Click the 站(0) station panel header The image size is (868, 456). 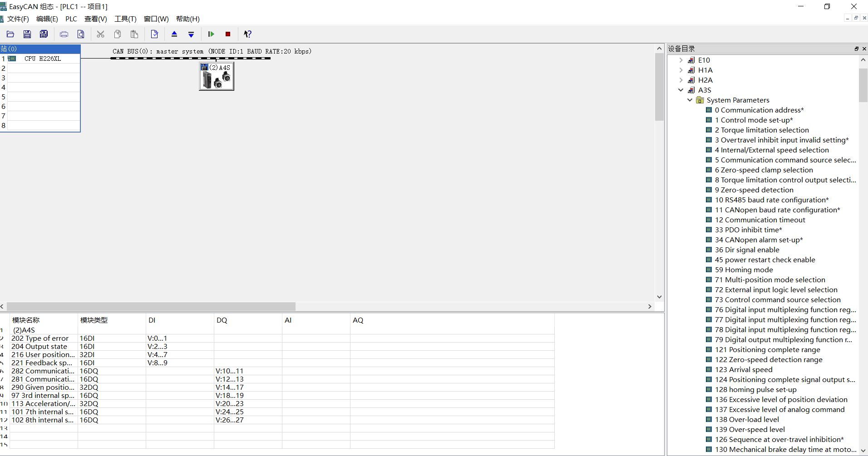pos(40,49)
